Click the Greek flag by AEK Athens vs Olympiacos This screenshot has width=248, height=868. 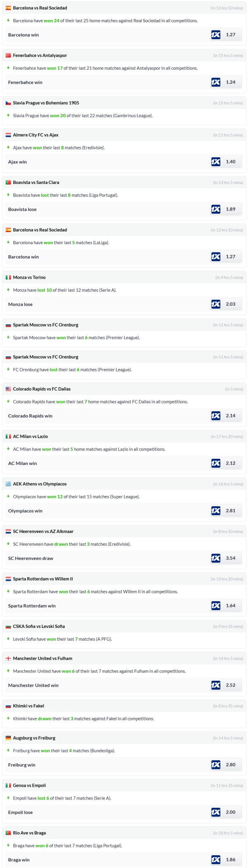pyautogui.click(x=8, y=484)
